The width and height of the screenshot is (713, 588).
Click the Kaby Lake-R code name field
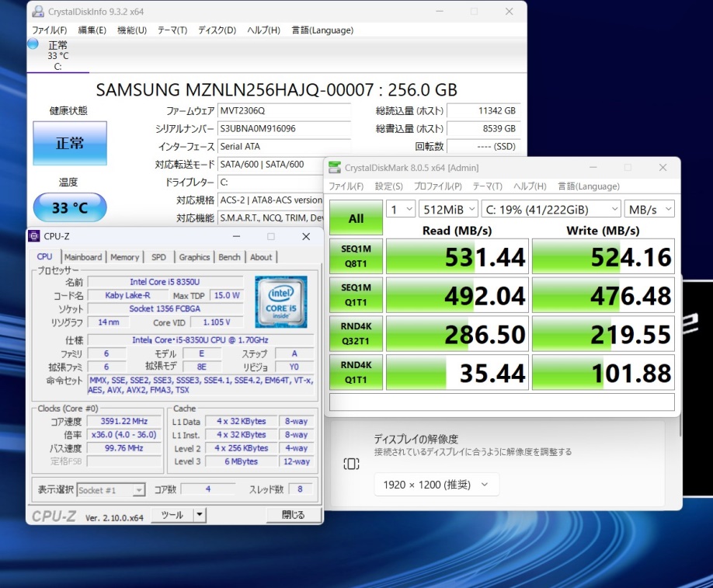tap(128, 295)
